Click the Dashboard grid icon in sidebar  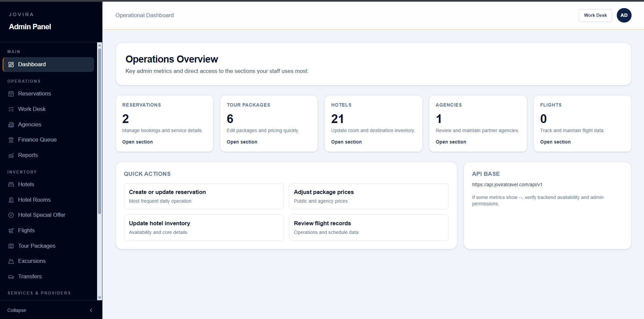point(11,65)
